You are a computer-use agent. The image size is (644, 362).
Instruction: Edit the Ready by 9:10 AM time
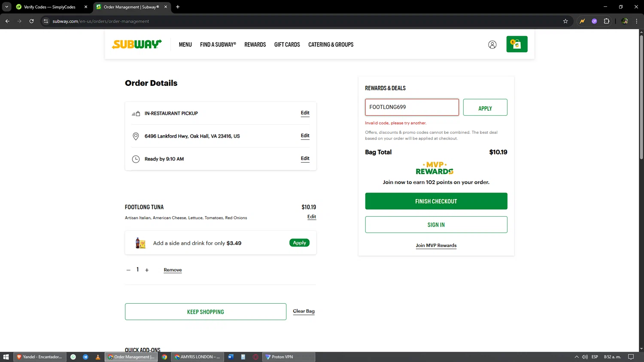coord(305,158)
